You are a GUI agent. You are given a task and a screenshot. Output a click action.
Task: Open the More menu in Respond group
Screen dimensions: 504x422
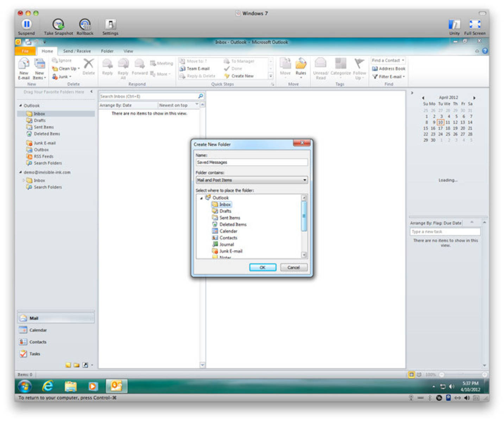[x=160, y=74]
